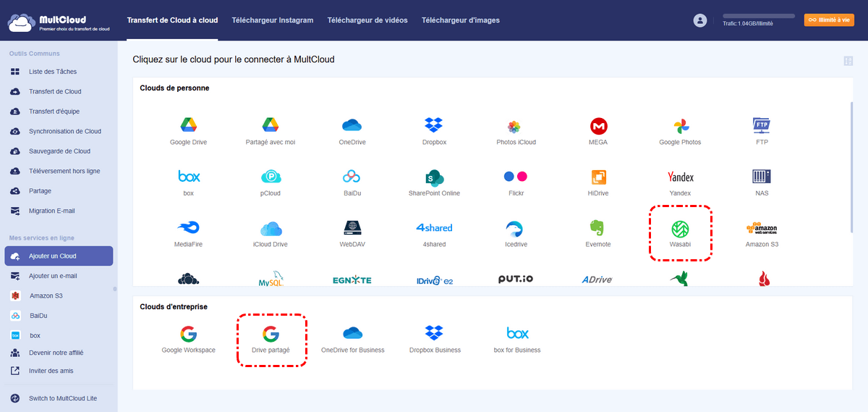Connect iCloud Drive
Image resolution: width=868 pixels, height=412 pixels.
point(271,233)
